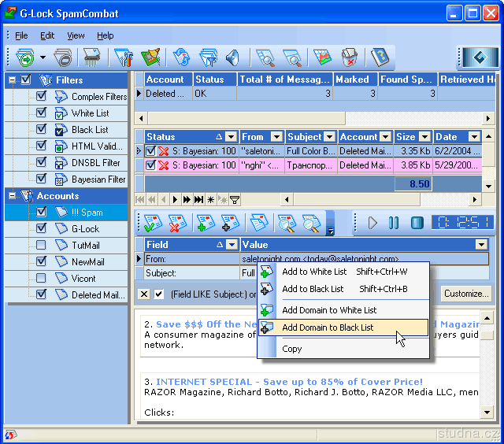Screen dimensions: 504x444
Task: Open the Subject column filter dropdown
Action: coord(330,137)
